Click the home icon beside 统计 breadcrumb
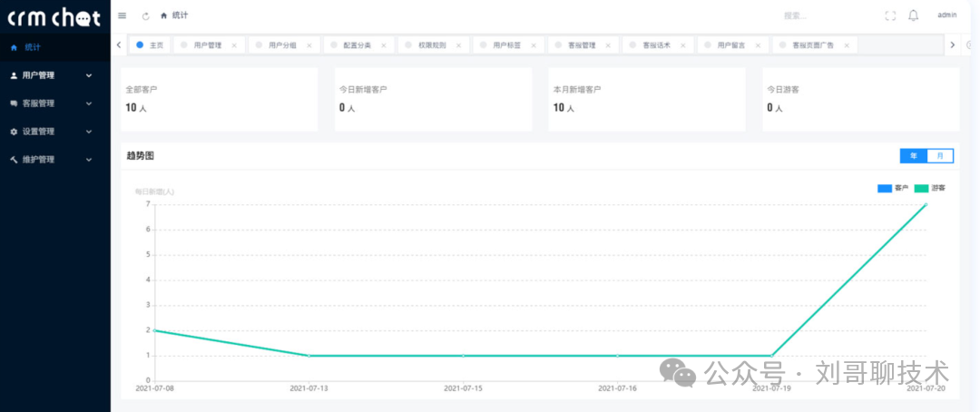The height and width of the screenshot is (412, 980). pyautogui.click(x=163, y=15)
